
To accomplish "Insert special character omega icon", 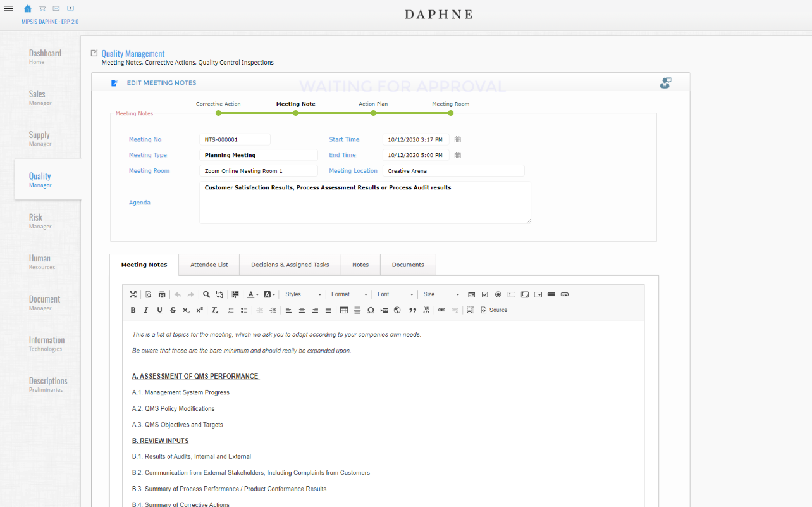I will click(371, 310).
